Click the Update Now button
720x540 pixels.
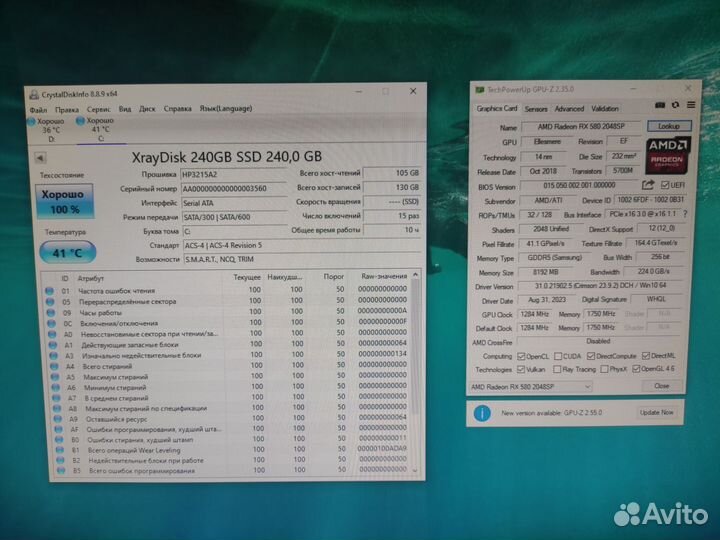tap(656, 412)
